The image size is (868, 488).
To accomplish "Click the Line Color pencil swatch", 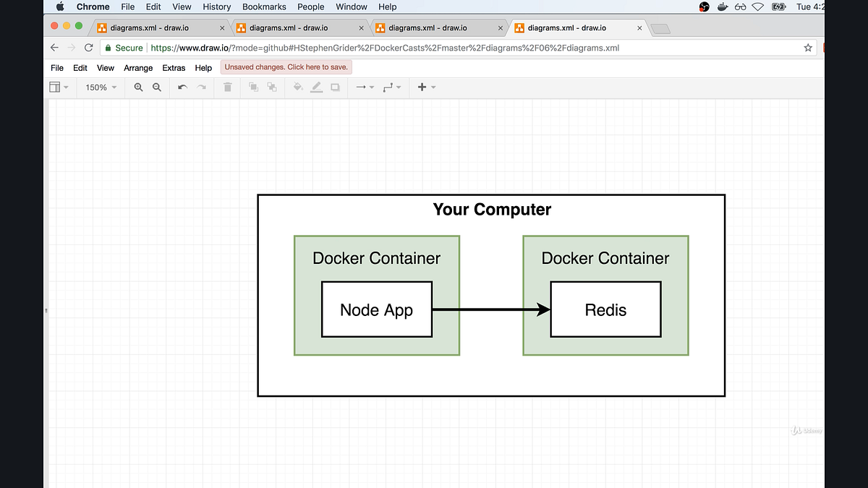I will [x=316, y=87].
